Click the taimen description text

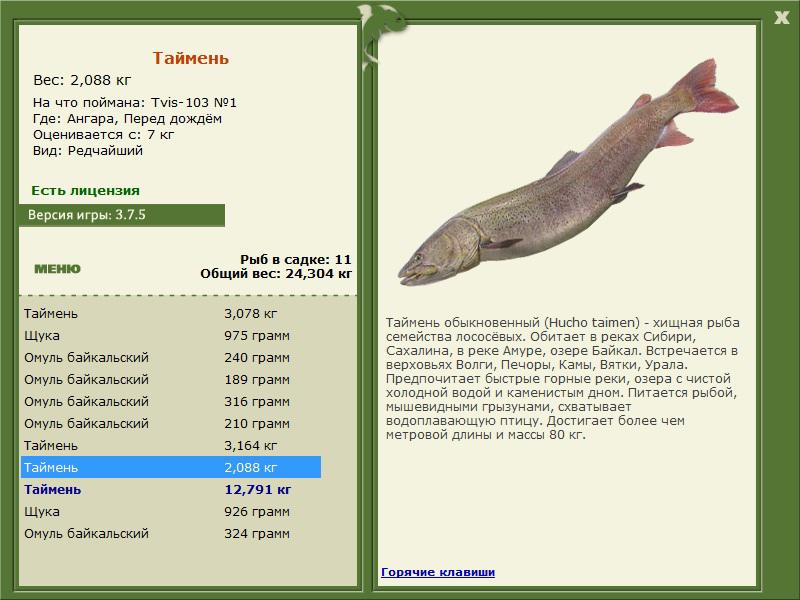[x=562, y=378]
